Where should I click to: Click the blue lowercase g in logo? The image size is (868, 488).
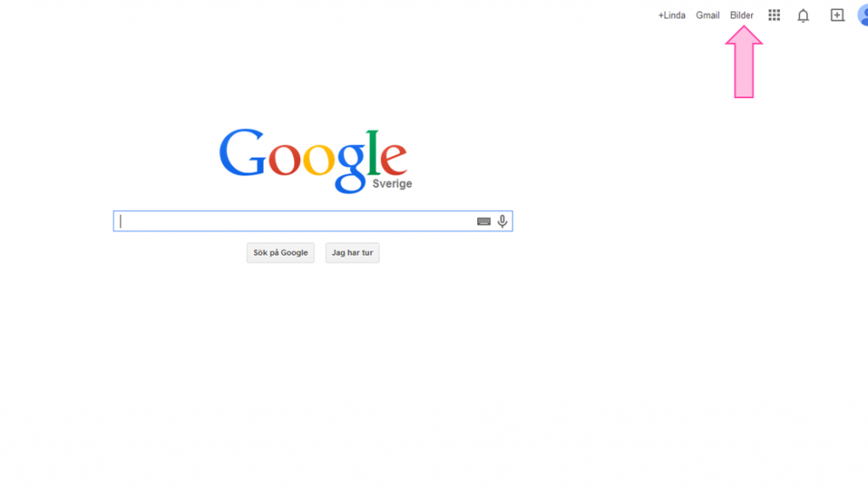(352, 168)
